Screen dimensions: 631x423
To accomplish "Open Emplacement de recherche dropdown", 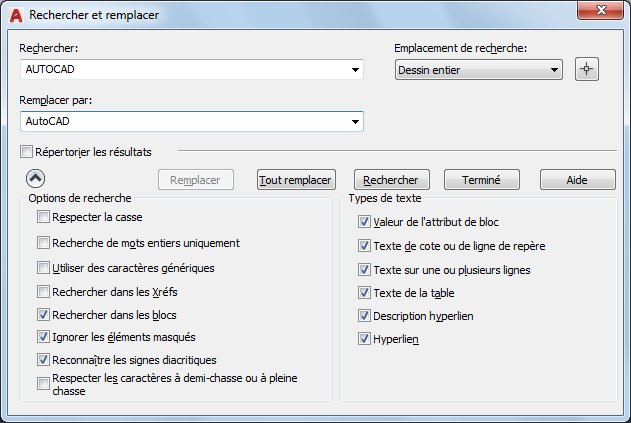I will [x=479, y=70].
